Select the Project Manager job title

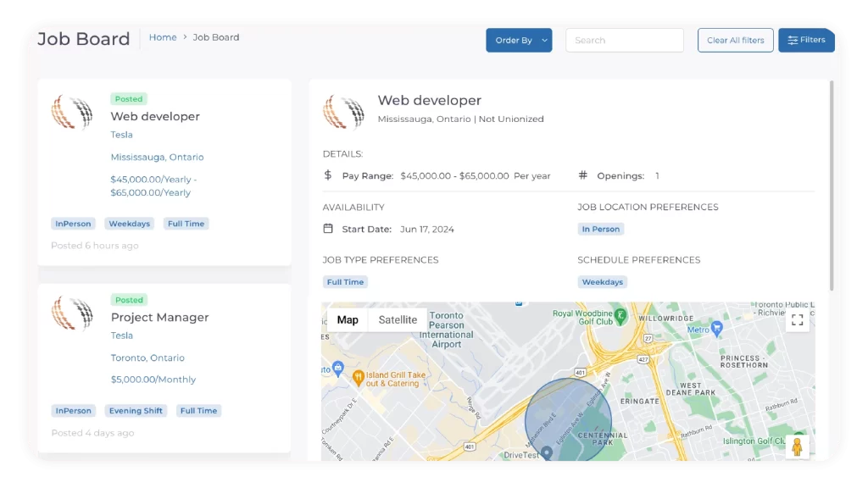click(159, 317)
